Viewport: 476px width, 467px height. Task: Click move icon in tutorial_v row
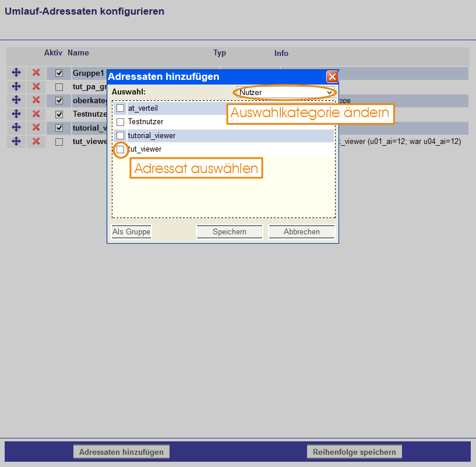tap(16, 127)
